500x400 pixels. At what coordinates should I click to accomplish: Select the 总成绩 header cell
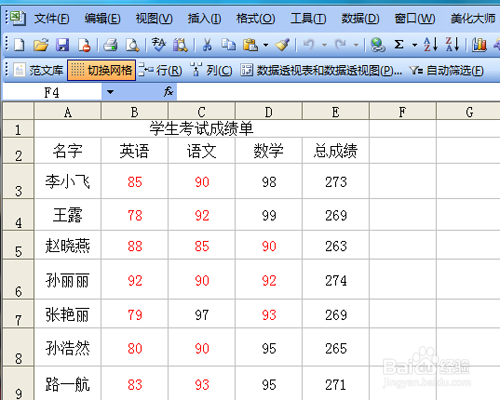[336, 151]
